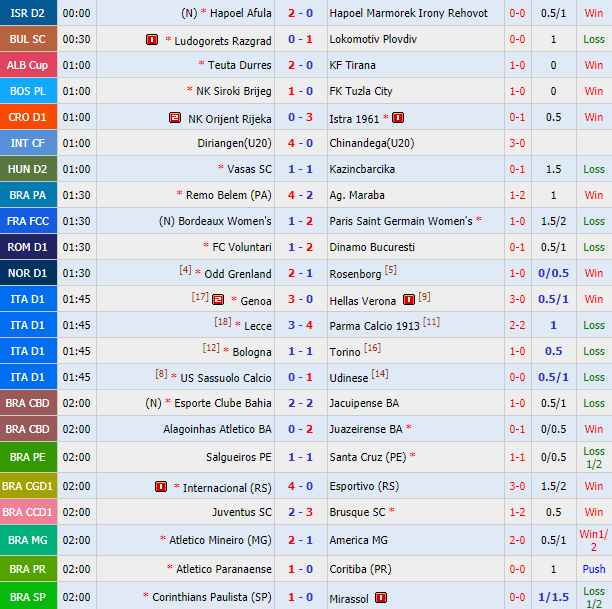Click the red card icon beside Ludogorets Razgrad

(x=152, y=39)
